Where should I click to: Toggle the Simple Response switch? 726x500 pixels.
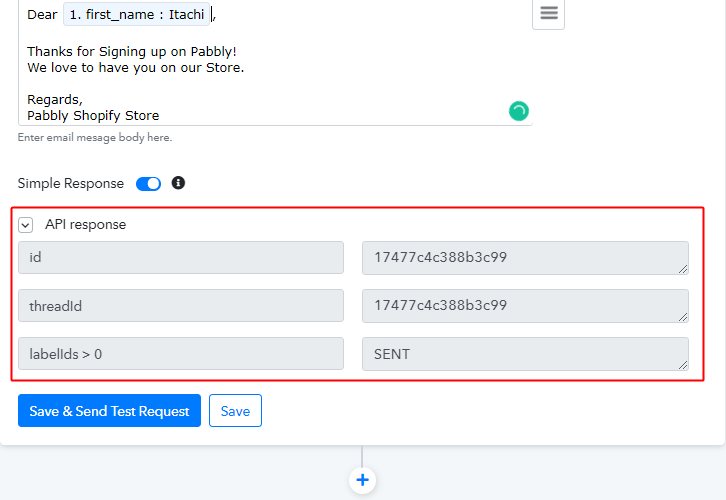(x=148, y=184)
